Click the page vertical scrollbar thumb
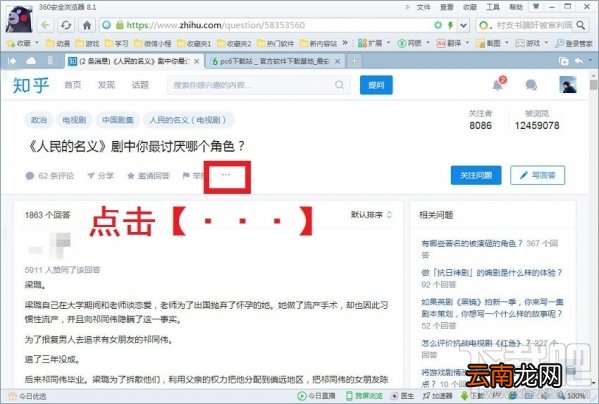This screenshot has width=599, height=404. [593, 85]
